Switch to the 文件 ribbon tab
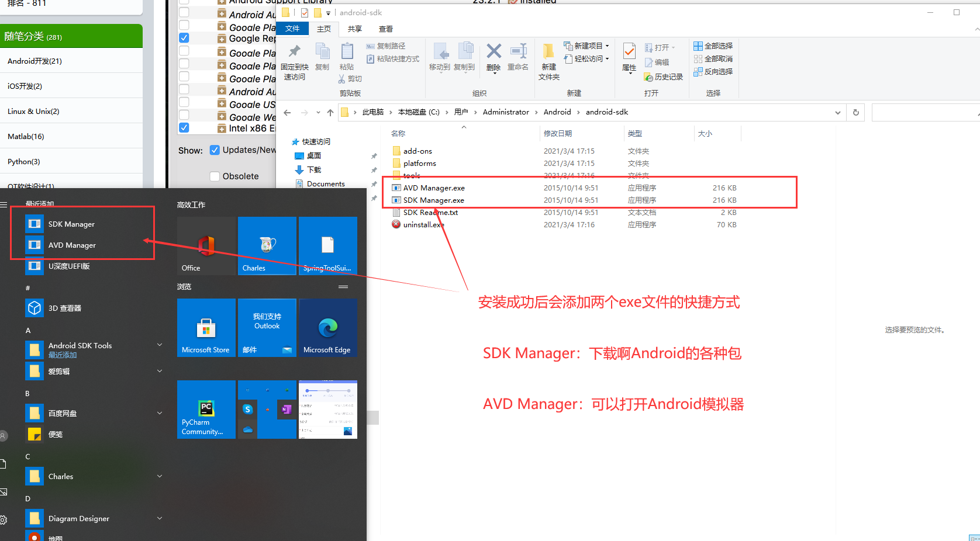This screenshot has height=541, width=980. coord(292,29)
